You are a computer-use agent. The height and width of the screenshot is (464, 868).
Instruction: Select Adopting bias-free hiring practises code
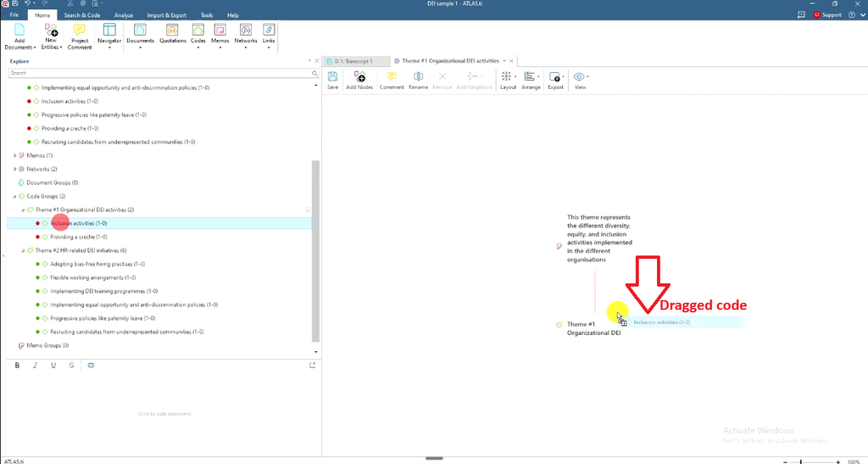(97, 264)
